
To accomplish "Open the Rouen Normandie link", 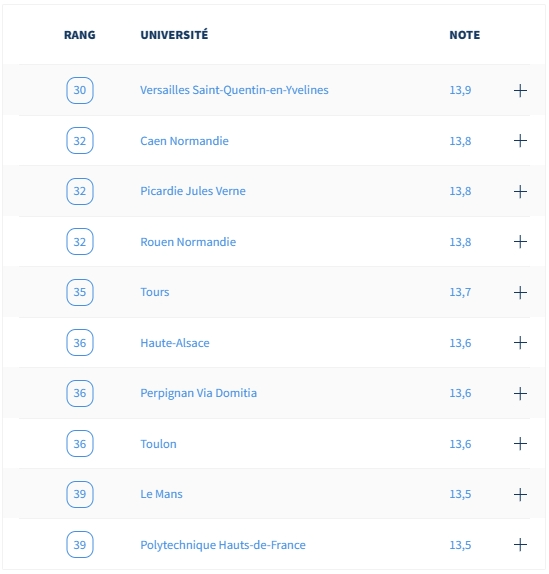I will coord(188,242).
